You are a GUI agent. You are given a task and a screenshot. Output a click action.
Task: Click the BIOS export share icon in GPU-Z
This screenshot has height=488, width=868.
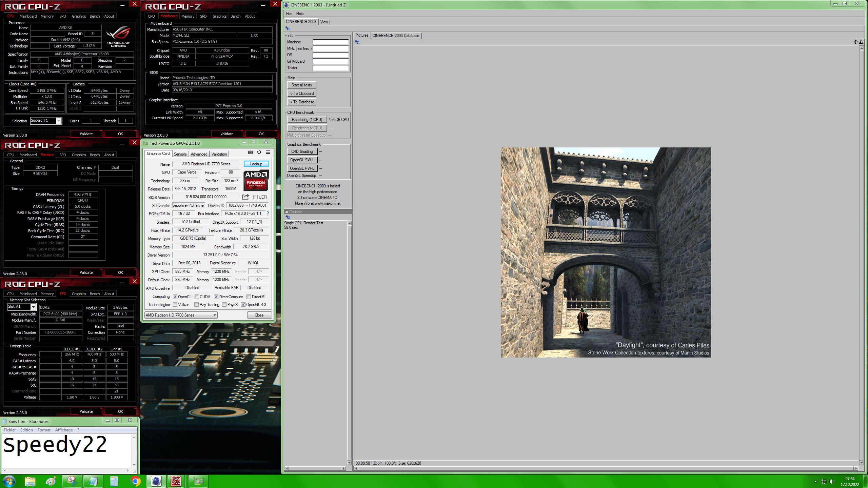pos(245,197)
